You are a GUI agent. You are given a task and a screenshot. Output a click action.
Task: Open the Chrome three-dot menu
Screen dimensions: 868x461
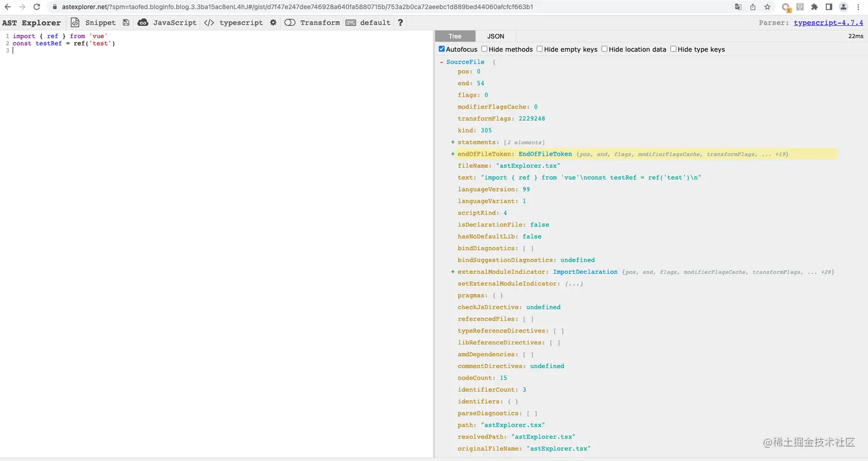tap(858, 7)
